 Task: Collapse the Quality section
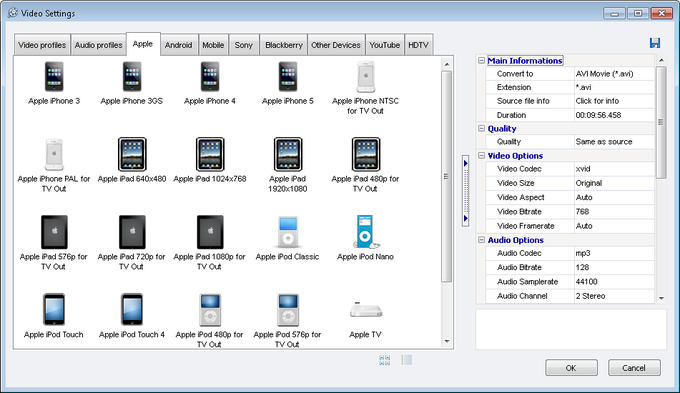[481, 128]
